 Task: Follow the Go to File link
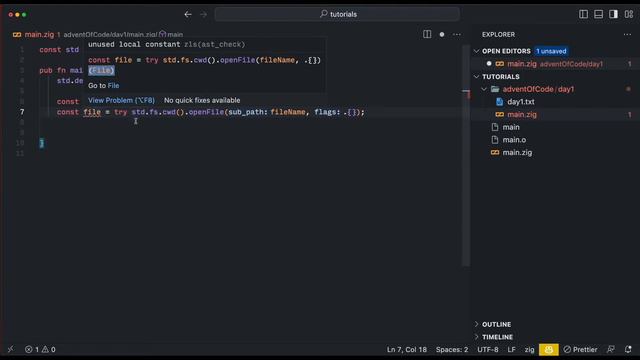[113, 85]
